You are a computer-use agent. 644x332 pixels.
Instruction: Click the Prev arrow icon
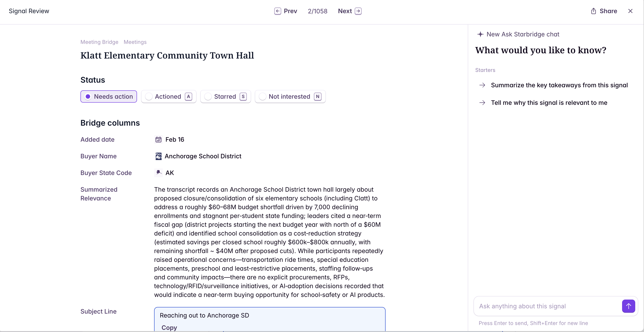278,11
